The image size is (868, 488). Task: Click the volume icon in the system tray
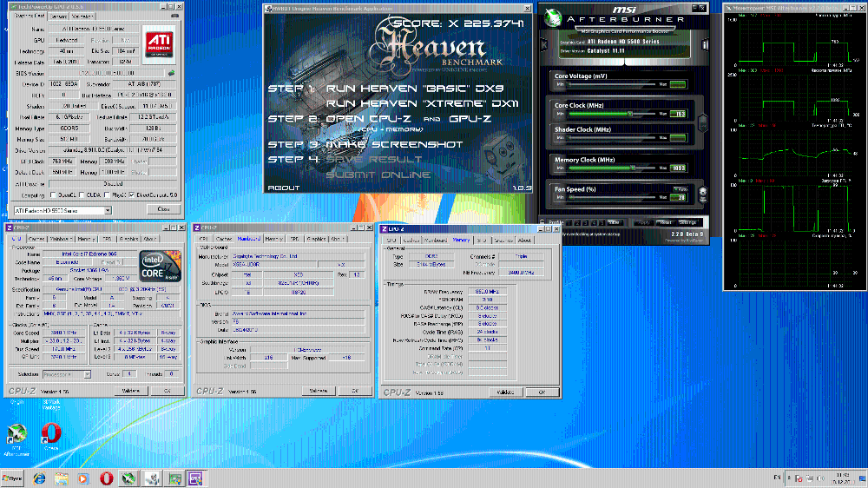[x=820, y=478]
